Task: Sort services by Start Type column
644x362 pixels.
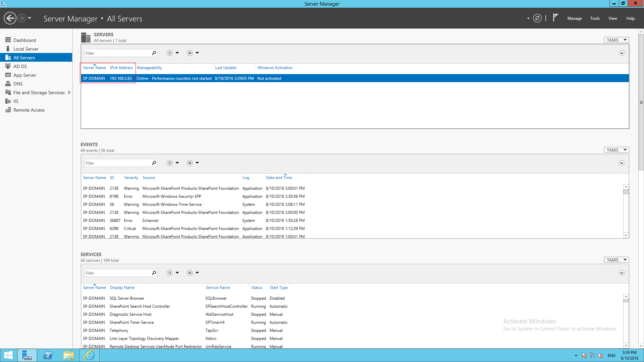Action: pos(279,288)
